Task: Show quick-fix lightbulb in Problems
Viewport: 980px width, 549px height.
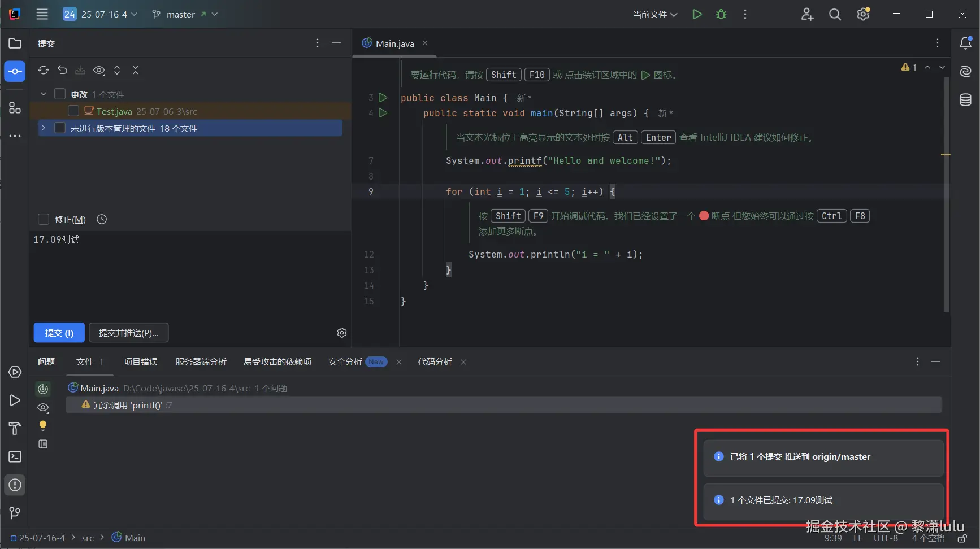Action: (x=43, y=425)
